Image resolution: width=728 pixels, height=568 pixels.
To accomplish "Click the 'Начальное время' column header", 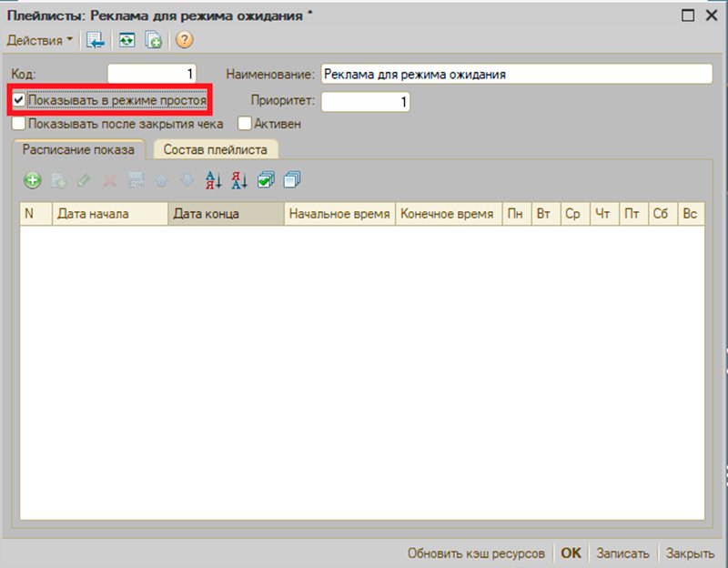I will [x=339, y=214].
